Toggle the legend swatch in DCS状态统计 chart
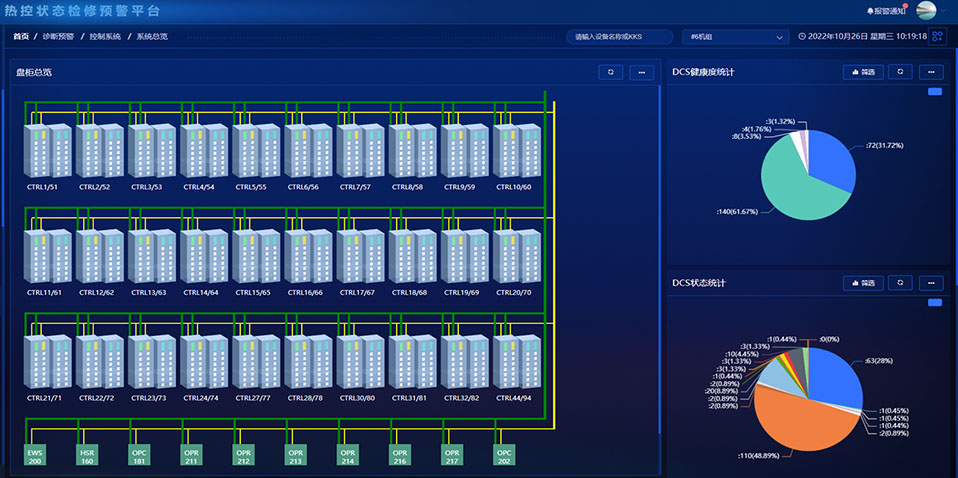 pyautogui.click(x=935, y=303)
